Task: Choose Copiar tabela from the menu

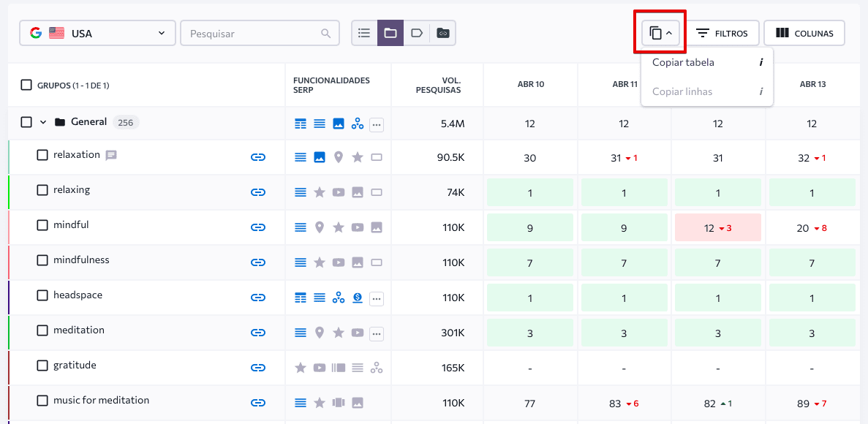Action: 707,63
